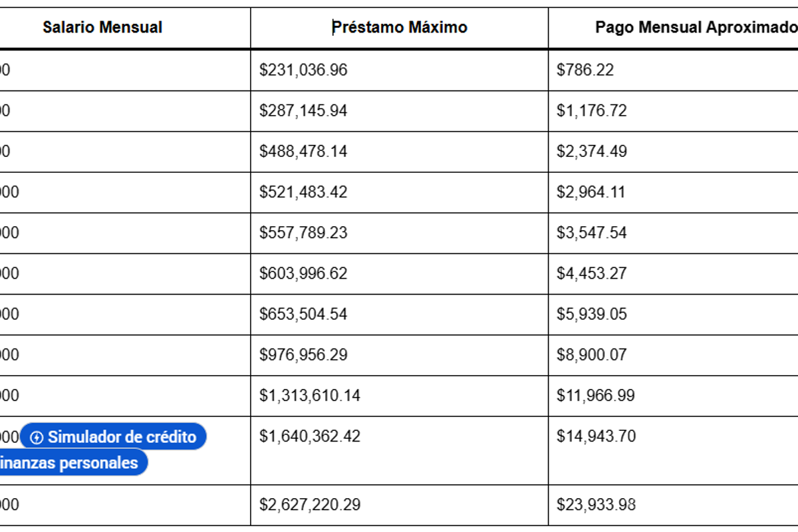The height and width of the screenshot is (532, 798).
Task: Select the $1,176.72 payment cell
Action: click(592, 110)
